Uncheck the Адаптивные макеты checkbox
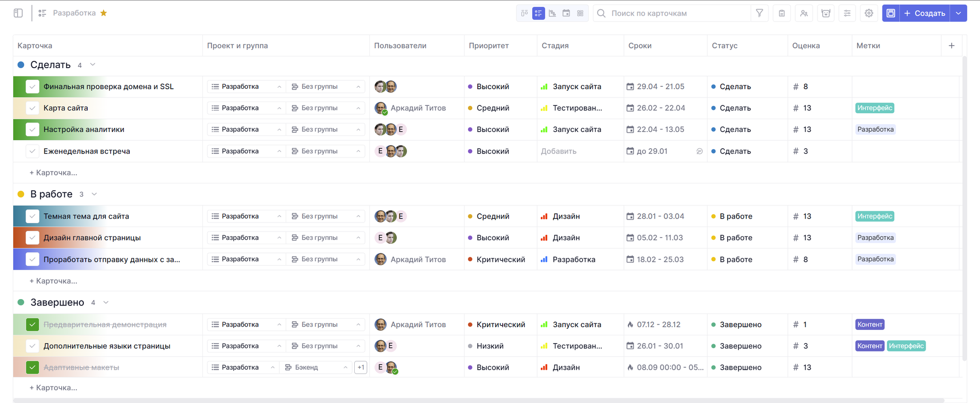The height and width of the screenshot is (403, 980). (32, 367)
